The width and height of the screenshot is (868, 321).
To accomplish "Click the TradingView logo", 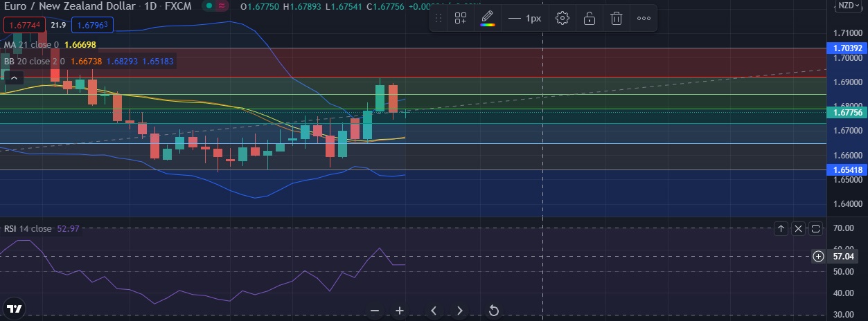I will (x=15, y=309).
